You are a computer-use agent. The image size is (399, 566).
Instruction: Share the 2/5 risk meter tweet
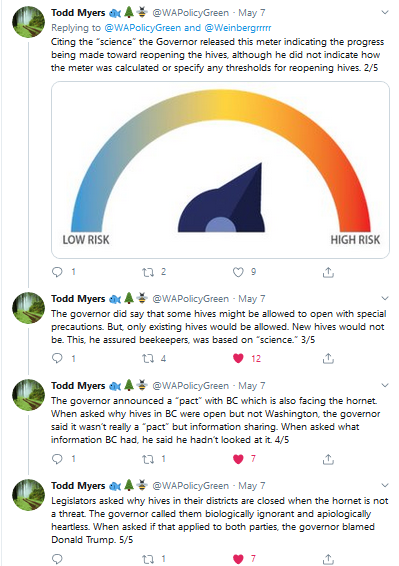tap(328, 272)
